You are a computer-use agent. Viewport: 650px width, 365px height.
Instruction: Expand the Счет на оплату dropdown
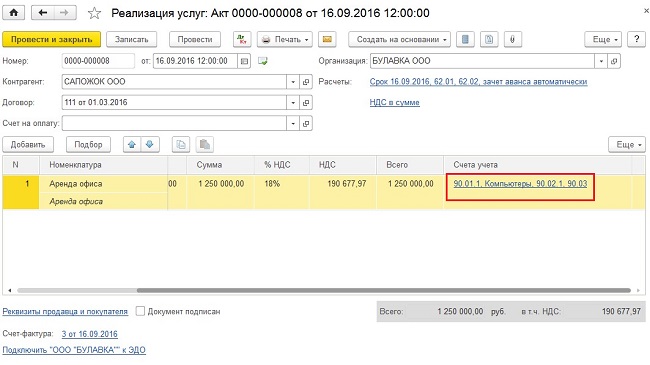point(293,123)
